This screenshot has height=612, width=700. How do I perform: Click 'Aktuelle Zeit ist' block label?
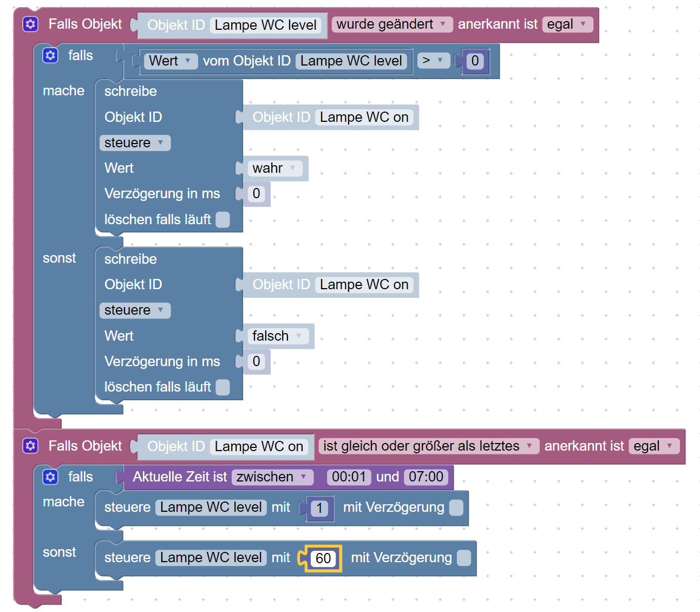tap(180, 477)
